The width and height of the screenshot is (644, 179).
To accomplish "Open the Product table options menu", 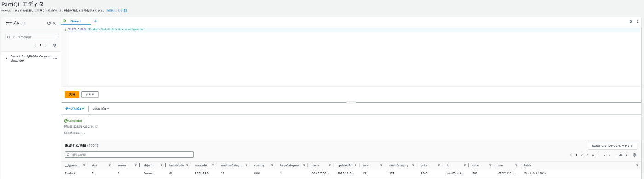I will coord(55,58).
